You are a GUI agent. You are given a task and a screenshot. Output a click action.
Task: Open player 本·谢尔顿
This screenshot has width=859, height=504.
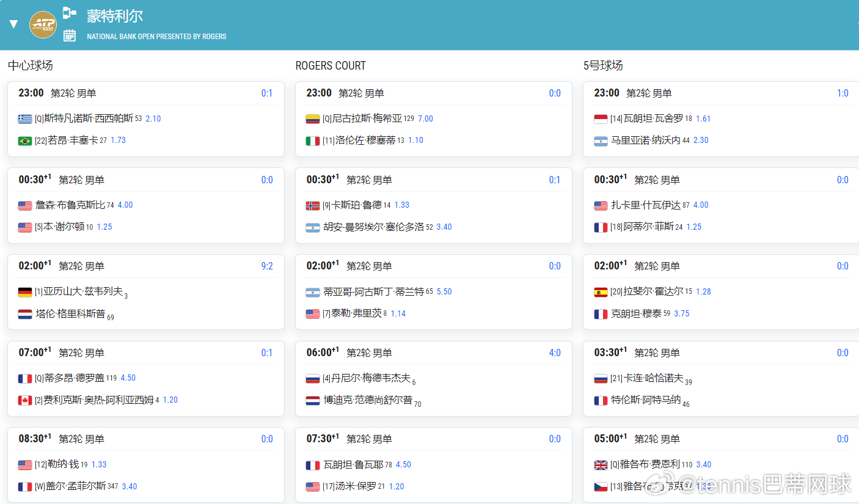point(64,227)
